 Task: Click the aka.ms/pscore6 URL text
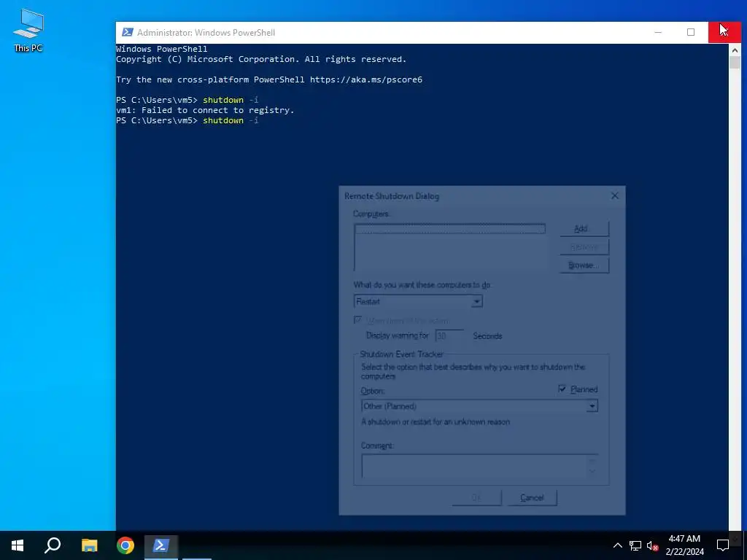pyautogui.click(x=366, y=79)
